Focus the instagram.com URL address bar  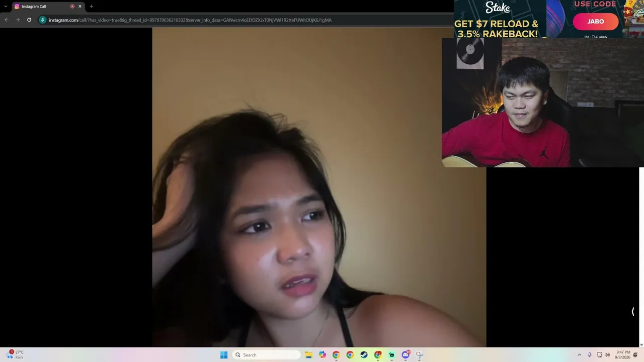click(190, 20)
